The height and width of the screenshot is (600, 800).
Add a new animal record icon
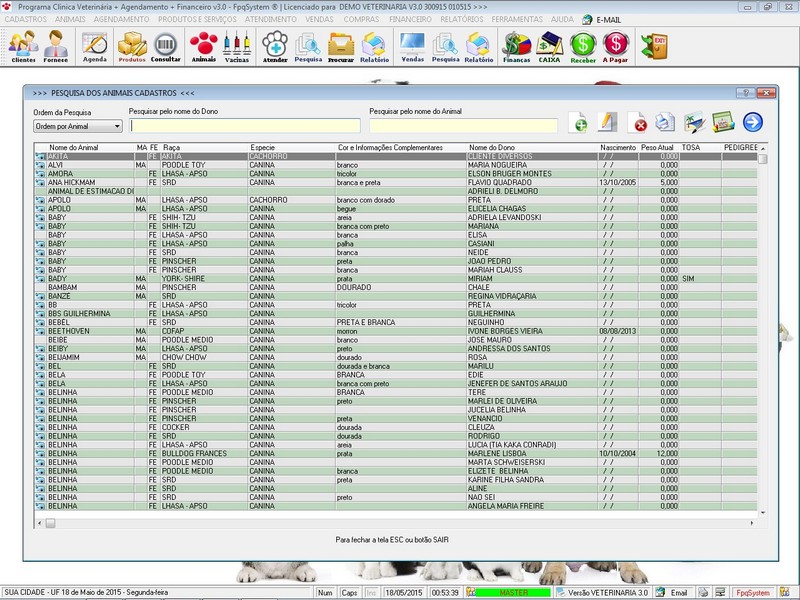pos(578,122)
